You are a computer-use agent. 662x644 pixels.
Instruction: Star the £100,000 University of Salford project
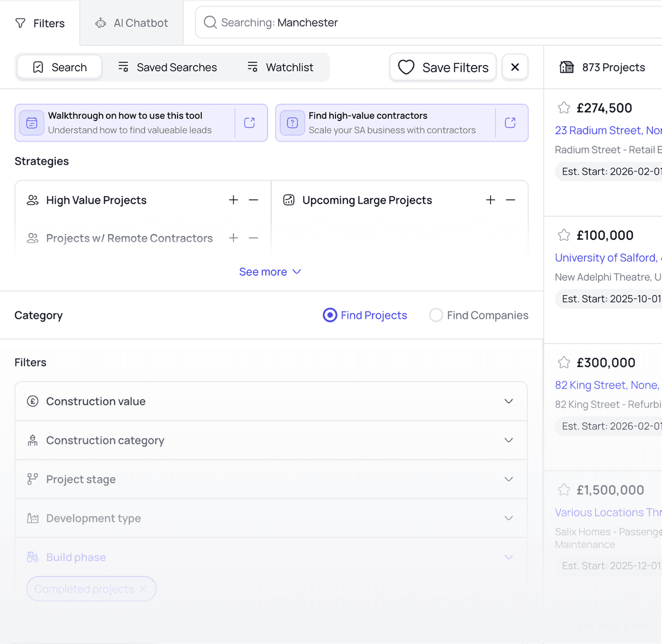(564, 235)
